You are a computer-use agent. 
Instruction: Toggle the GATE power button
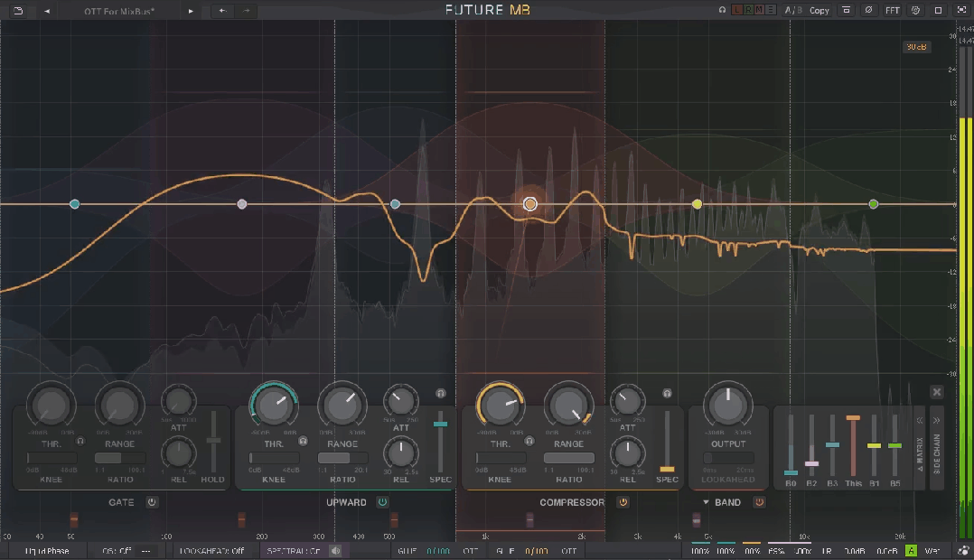tap(152, 502)
